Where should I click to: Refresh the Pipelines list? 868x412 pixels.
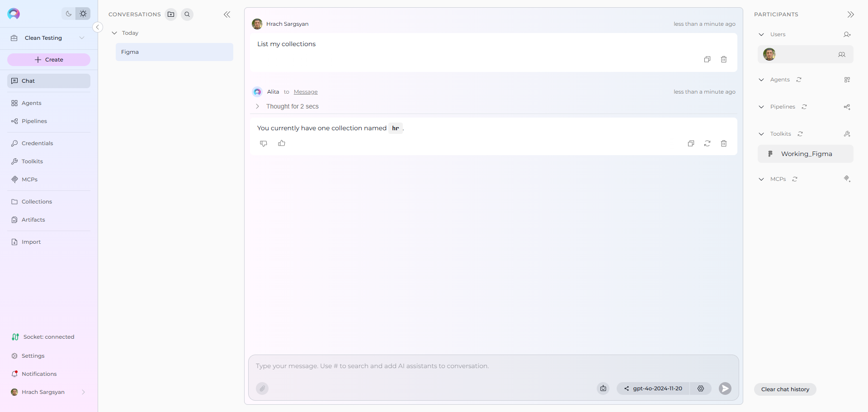tap(804, 107)
